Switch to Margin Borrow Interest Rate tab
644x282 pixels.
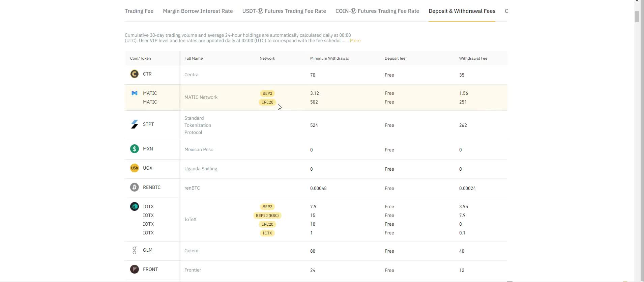click(x=198, y=11)
